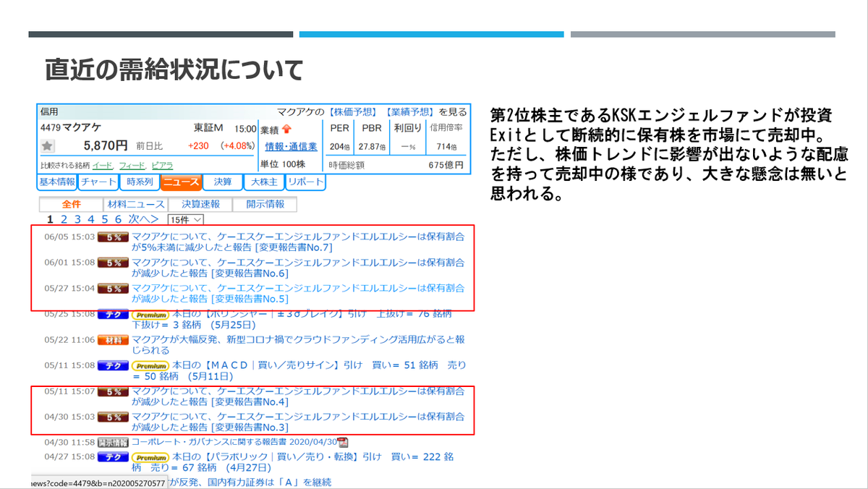Click the red up-arrow icon next to 業績

coord(286,129)
